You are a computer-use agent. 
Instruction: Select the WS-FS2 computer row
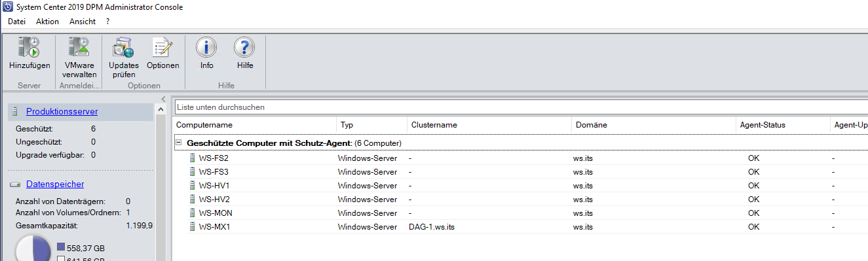point(521,158)
